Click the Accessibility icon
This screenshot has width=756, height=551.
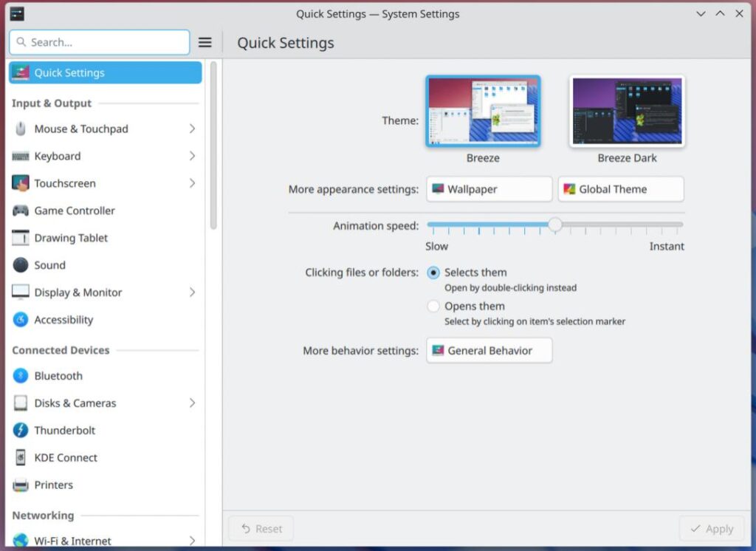click(x=20, y=319)
